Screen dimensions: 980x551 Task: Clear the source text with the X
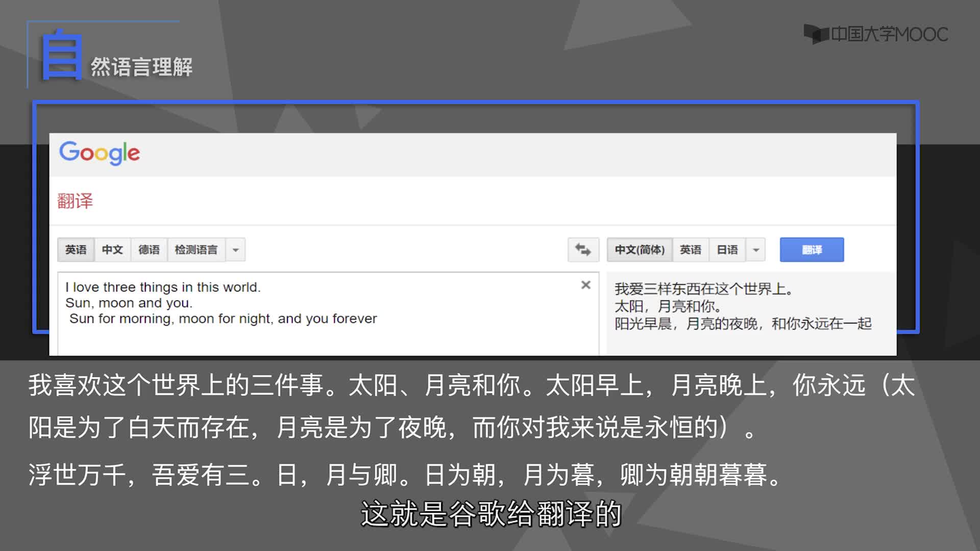click(586, 285)
